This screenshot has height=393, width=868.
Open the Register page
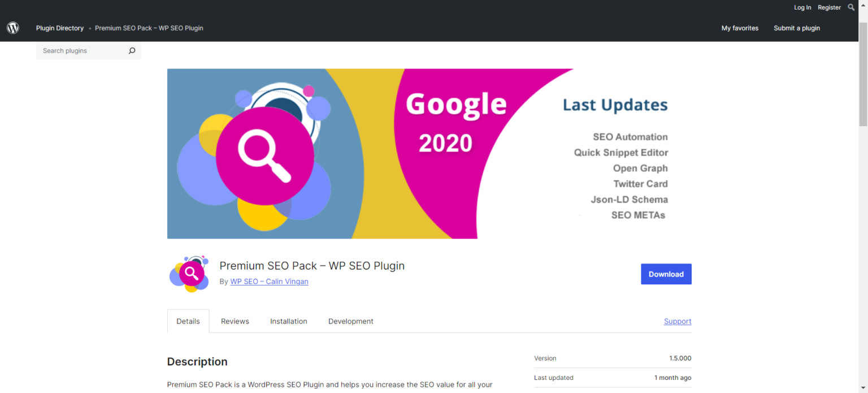click(x=829, y=7)
